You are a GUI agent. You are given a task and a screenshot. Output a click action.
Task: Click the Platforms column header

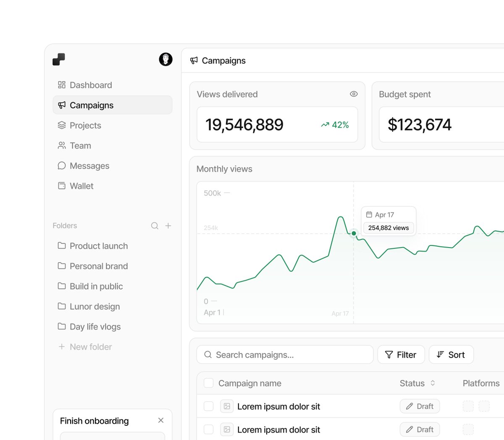click(481, 383)
